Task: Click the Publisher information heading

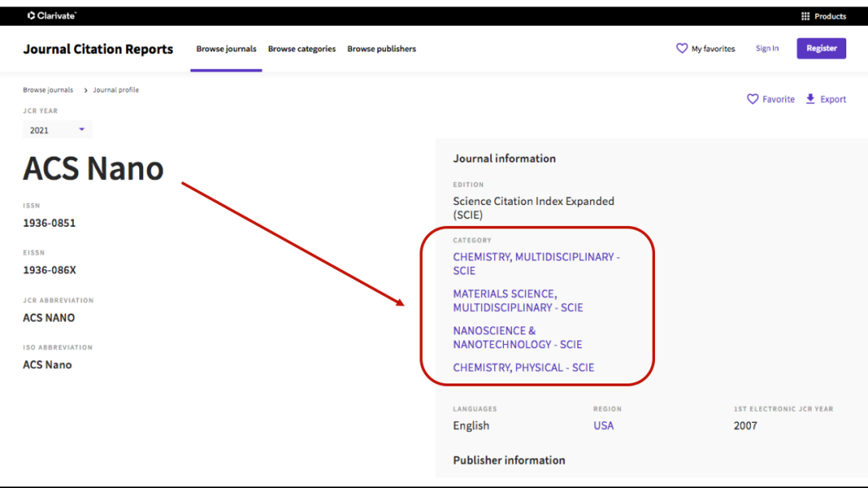Action: [510, 461]
